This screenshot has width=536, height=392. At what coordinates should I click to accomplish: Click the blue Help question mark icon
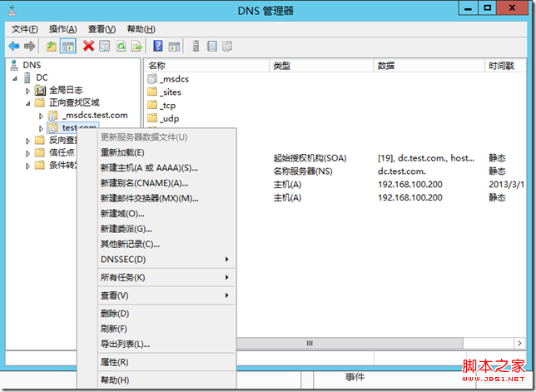pos(158,46)
